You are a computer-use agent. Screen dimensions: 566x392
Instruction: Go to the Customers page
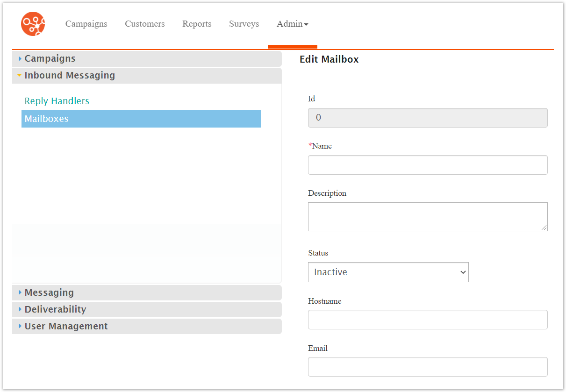(x=144, y=24)
